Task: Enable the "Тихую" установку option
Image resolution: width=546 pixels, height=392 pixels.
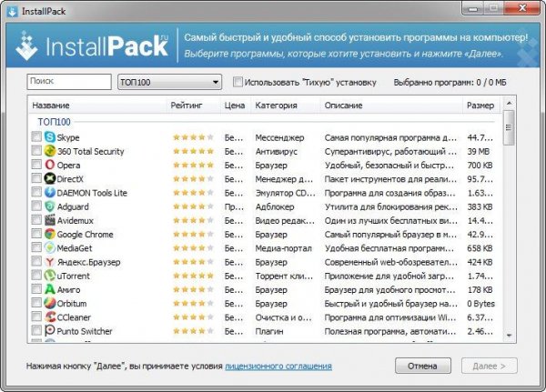Action: pyautogui.click(x=238, y=82)
